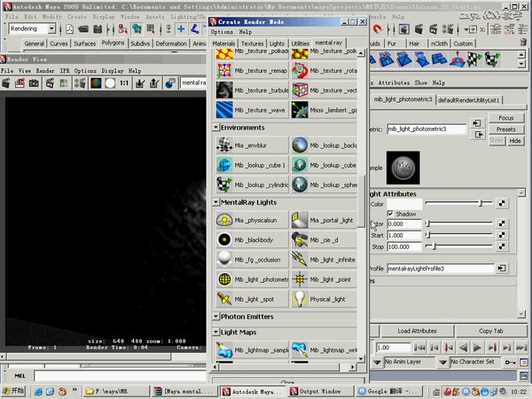Image resolution: width=532 pixels, height=399 pixels.
Task: Create a Mia_portal_light node
Action: coord(324,220)
